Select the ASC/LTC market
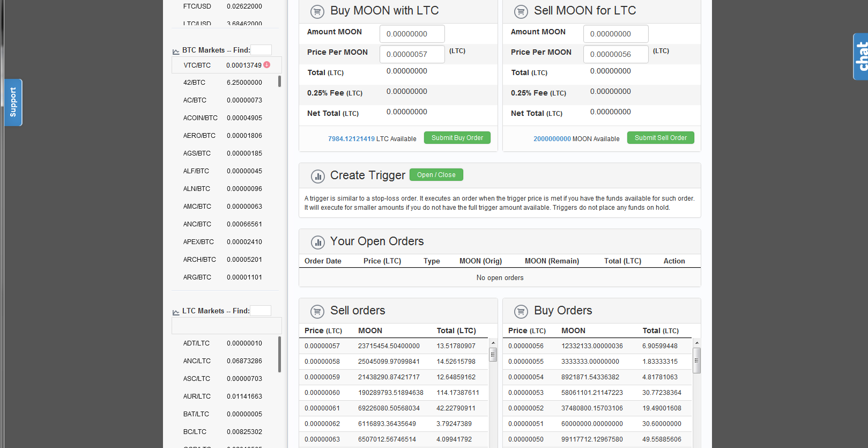Viewport: 868px width, 448px height. [225, 379]
